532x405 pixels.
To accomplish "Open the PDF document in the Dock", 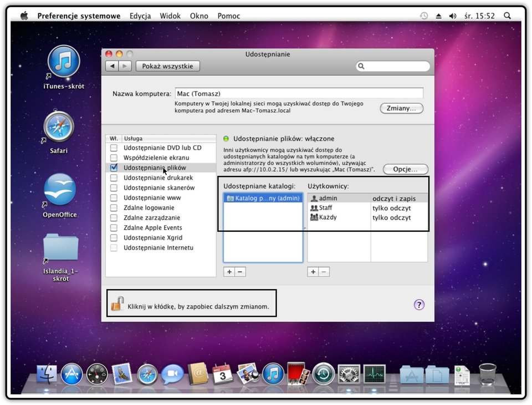I will [x=462, y=375].
